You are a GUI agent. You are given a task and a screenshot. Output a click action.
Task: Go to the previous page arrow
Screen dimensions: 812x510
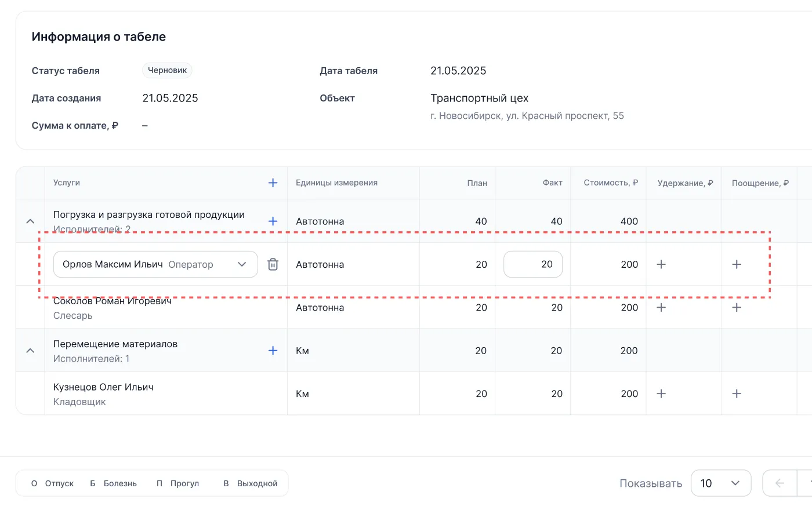click(780, 483)
